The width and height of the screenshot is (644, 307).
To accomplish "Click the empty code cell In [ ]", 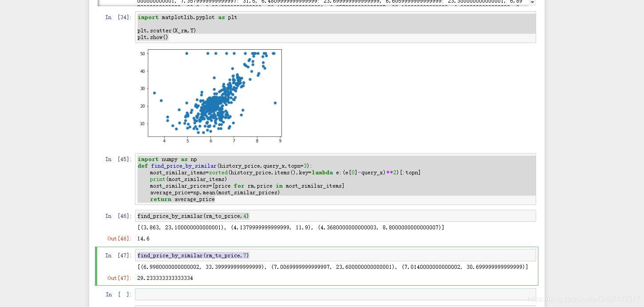I will (x=335, y=295).
